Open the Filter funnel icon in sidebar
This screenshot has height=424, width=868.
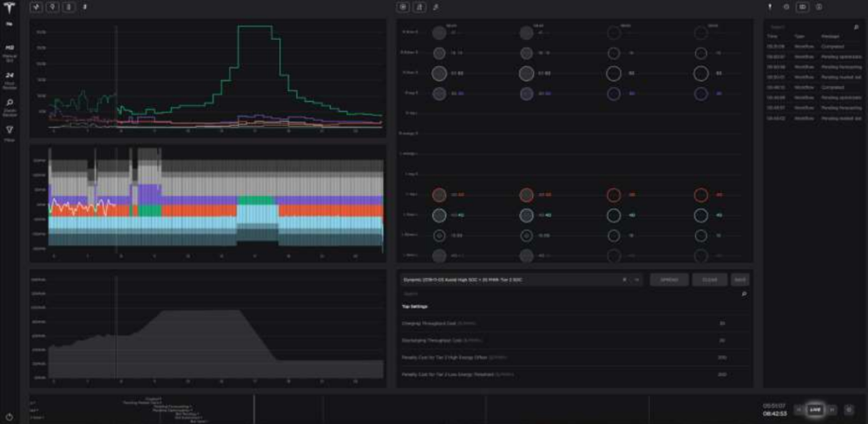[x=10, y=131]
